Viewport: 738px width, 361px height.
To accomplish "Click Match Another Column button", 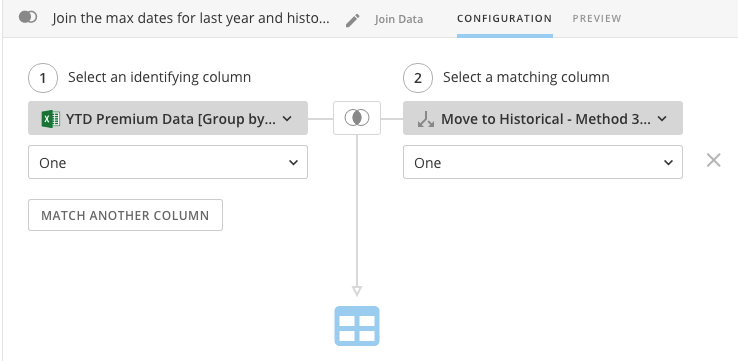I will [125, 215].
